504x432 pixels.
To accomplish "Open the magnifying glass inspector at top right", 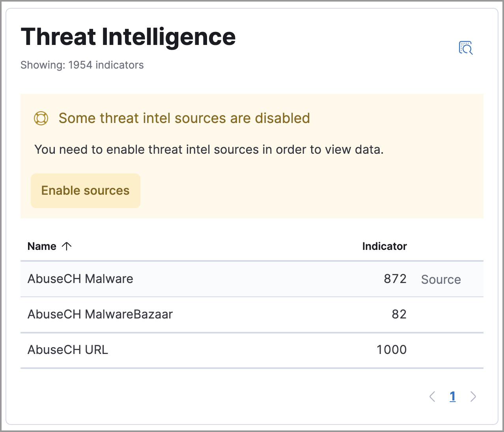I will 466,48.
